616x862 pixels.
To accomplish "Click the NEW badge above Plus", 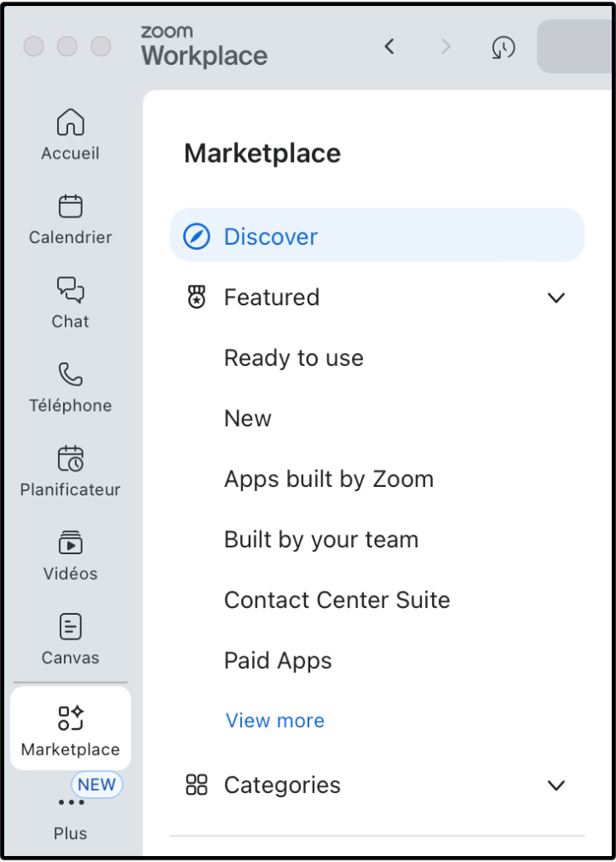I will [x=97, y=784].
